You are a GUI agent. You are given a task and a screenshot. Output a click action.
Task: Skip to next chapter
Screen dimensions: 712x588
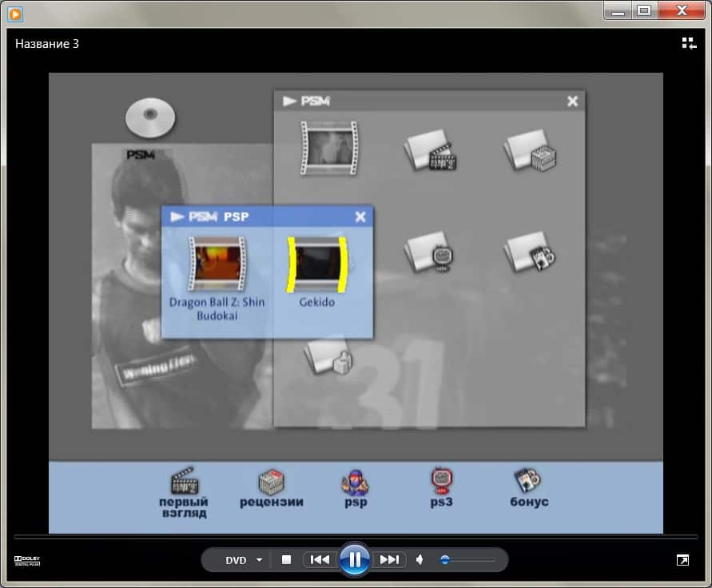[x=389, y=560]
